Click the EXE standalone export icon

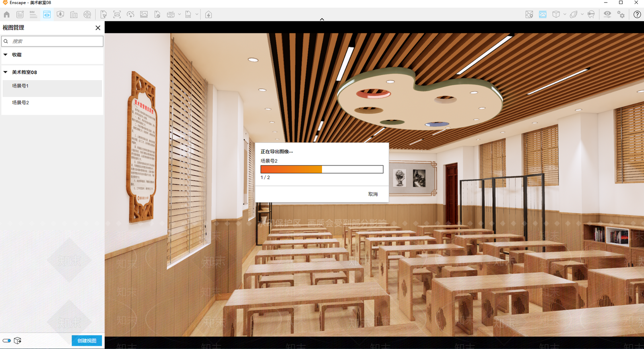[x=188, y=14]
